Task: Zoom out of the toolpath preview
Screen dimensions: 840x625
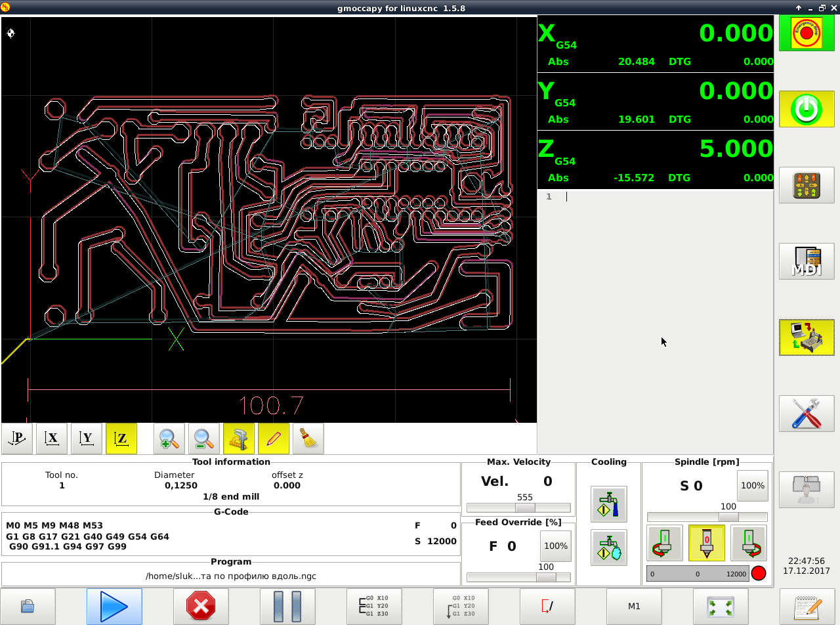Action: (204, 439)
